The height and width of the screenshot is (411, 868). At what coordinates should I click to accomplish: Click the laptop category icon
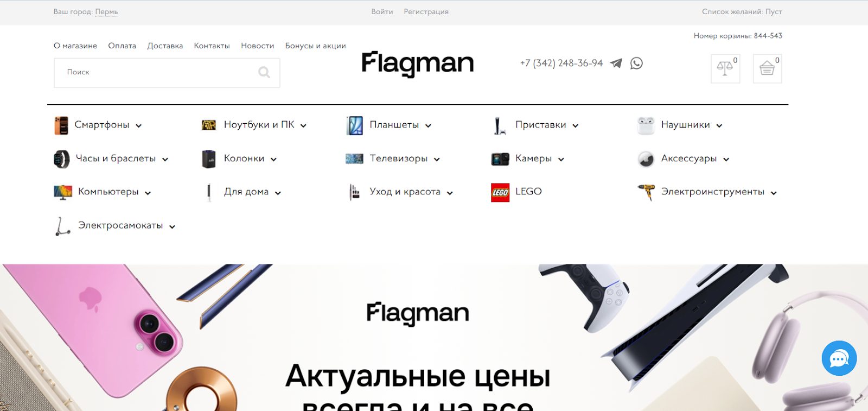point(209,125)
